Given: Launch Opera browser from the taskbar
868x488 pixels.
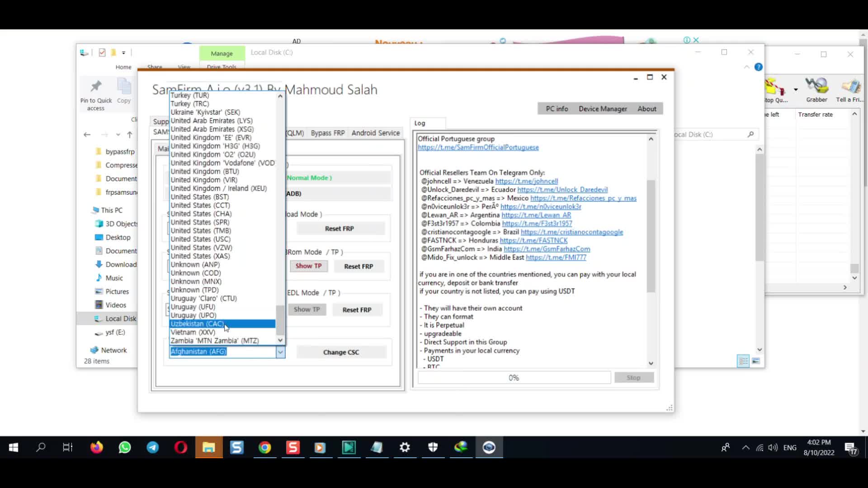Looking at the screenshot, I should tap(181, 447).
